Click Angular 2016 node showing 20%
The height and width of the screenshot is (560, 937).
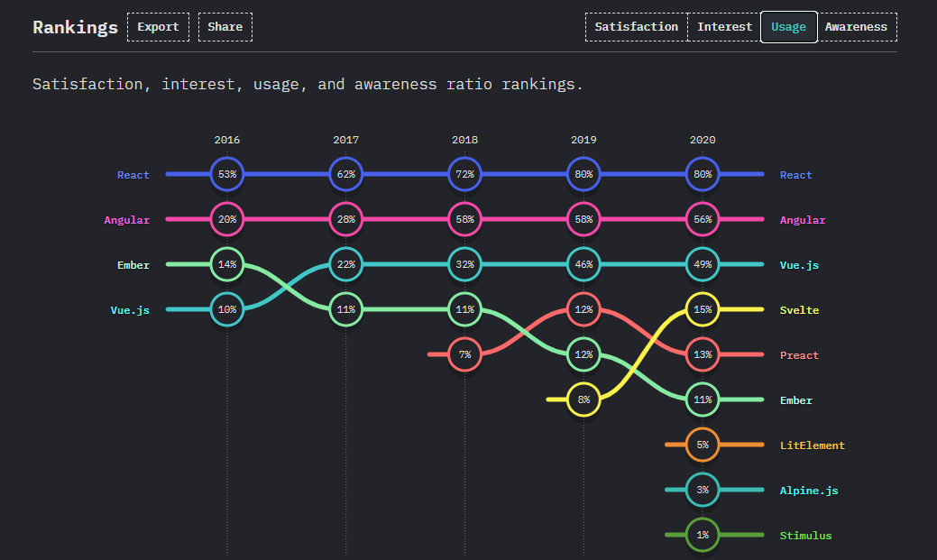(227, 219)
